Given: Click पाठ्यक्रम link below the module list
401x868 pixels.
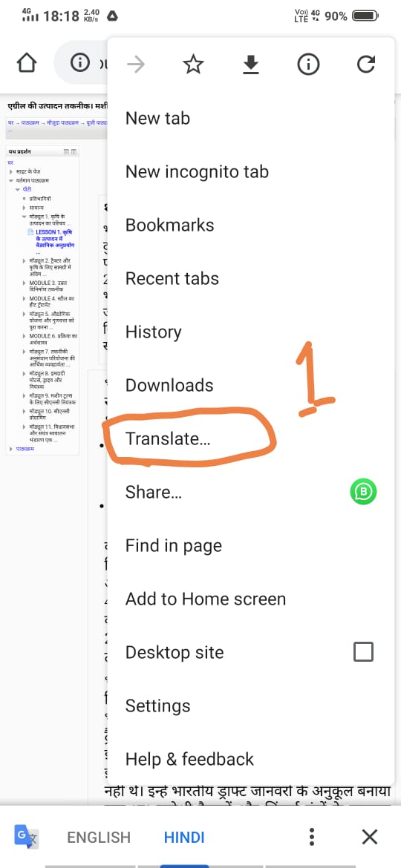Looking at the screenshot, I should (x=25, y=449).
